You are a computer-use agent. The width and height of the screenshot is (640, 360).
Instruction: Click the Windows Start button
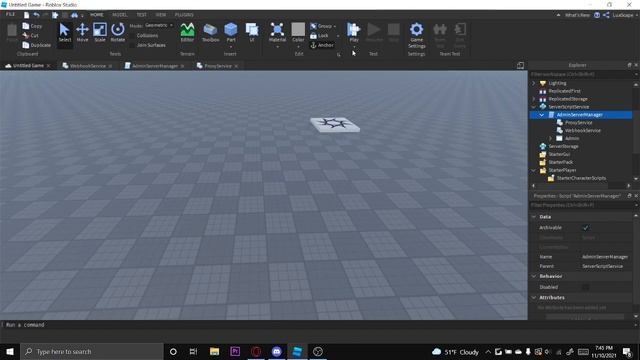10,351
